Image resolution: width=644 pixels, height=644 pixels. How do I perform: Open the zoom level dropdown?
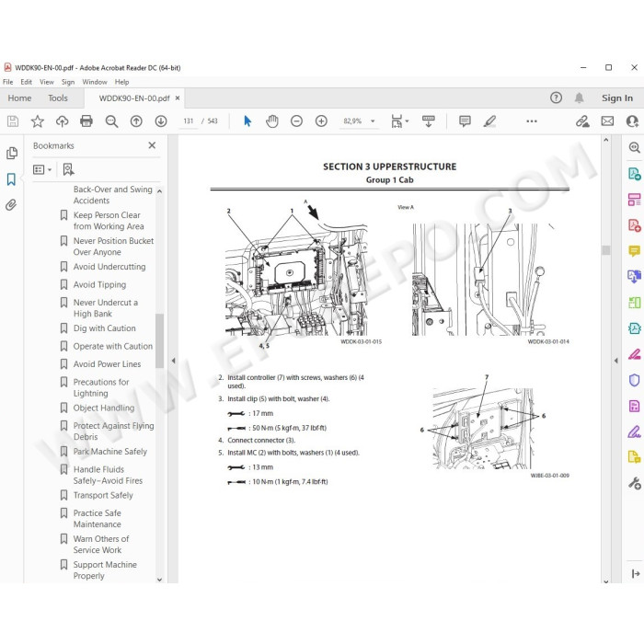(x=373, y=121)
